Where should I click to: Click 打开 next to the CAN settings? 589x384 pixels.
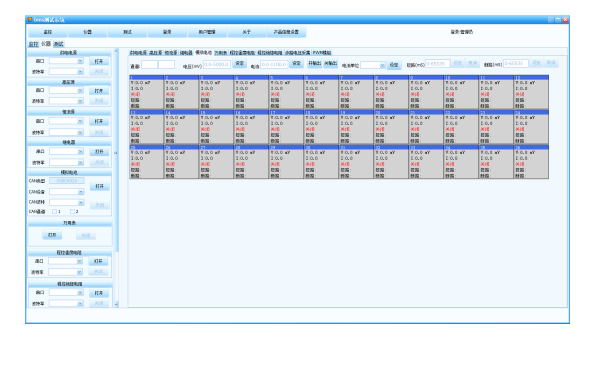click(100, 186)
